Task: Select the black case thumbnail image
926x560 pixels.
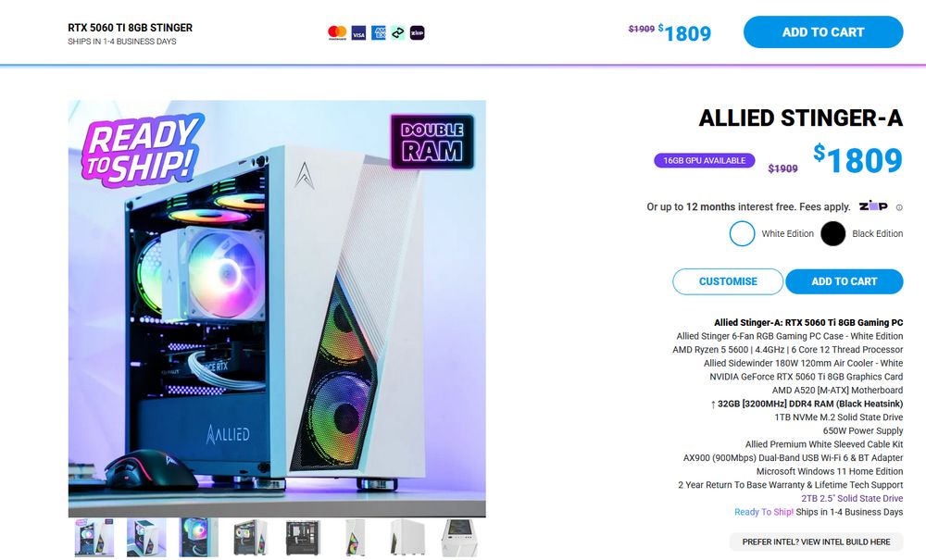Action: [303, 537]
